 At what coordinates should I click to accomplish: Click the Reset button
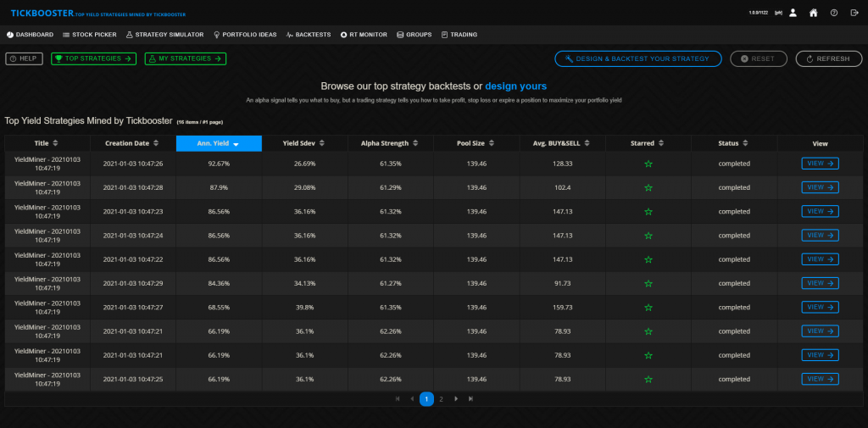pos(759,58)
